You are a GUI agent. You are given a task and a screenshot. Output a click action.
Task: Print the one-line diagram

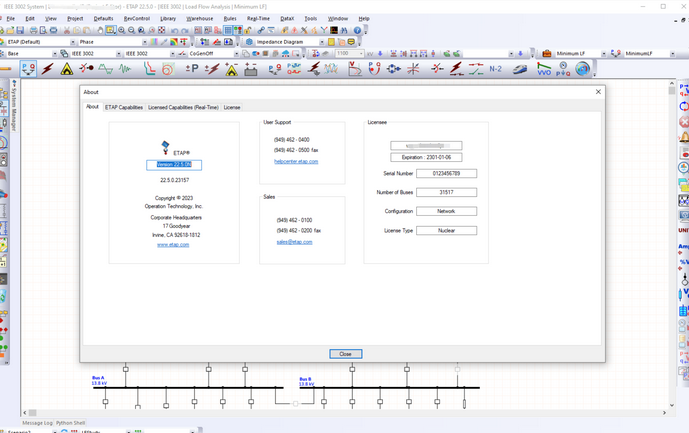pos(33,30)
